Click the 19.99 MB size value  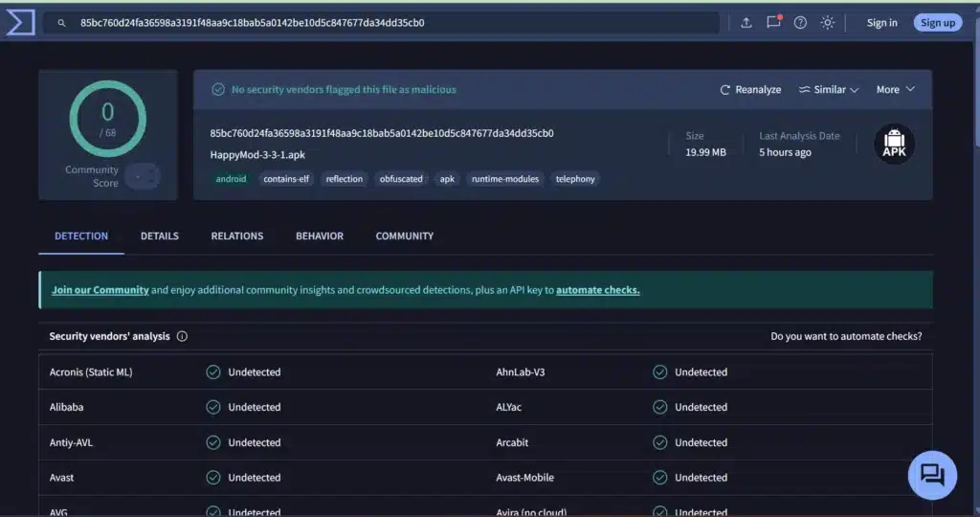tap(705, 152)
